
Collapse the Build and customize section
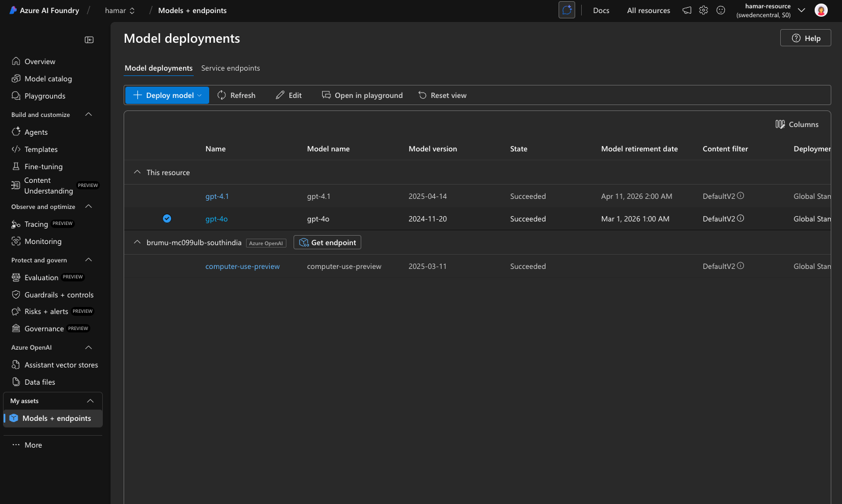click(89, 115)
